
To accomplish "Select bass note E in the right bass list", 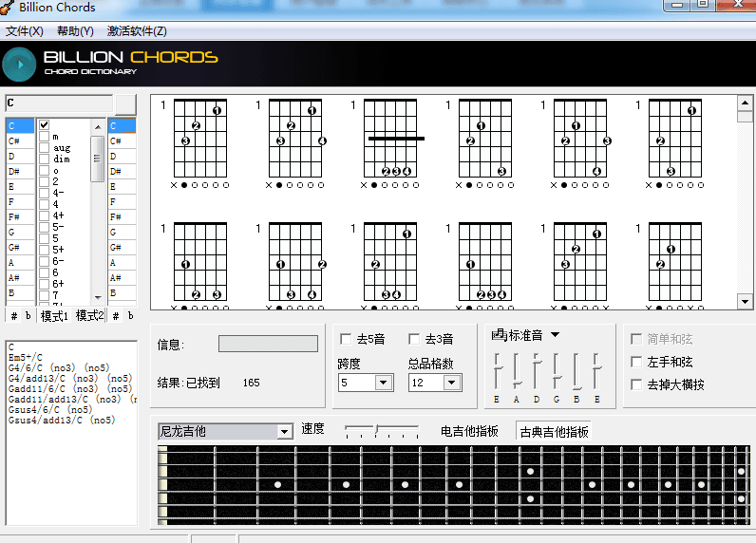I will point(122,186).
